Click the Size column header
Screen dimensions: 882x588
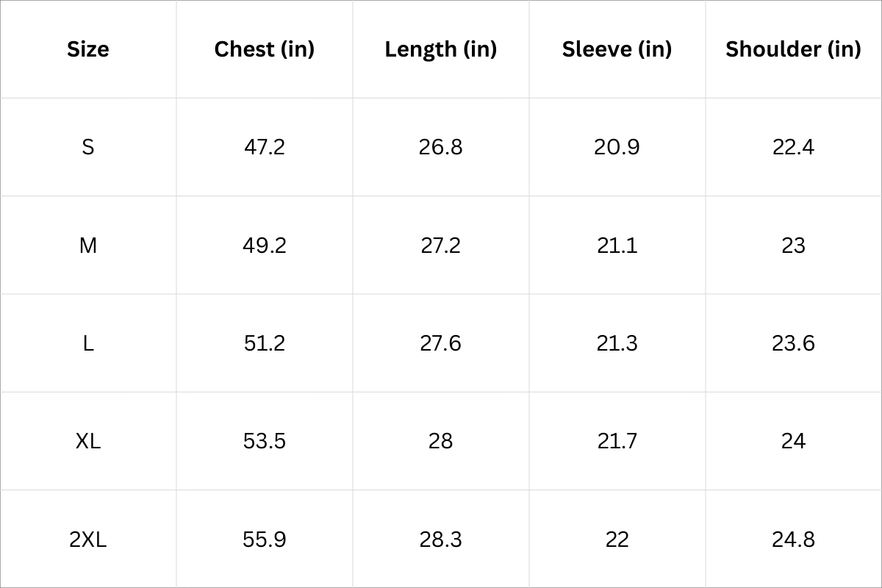click(x=88, y=49)
